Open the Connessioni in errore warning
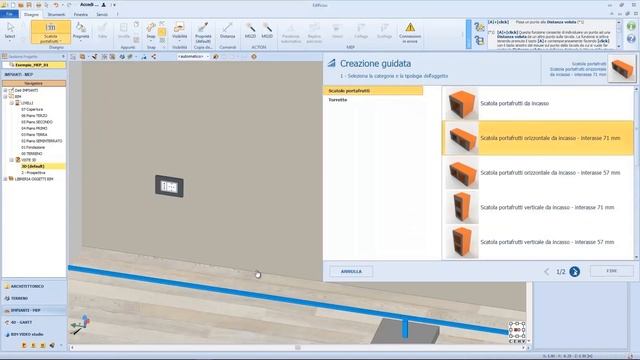The image size is (640, 360). [410, 33]
